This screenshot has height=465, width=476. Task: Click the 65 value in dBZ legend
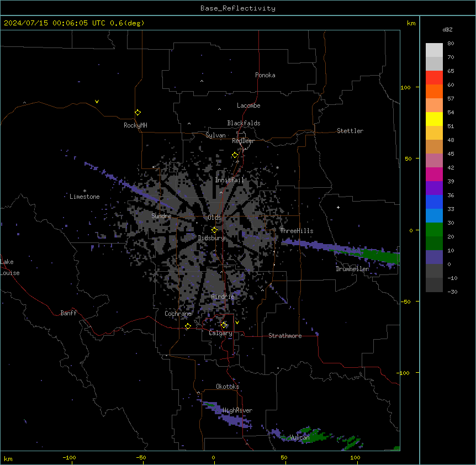point(451,71)
